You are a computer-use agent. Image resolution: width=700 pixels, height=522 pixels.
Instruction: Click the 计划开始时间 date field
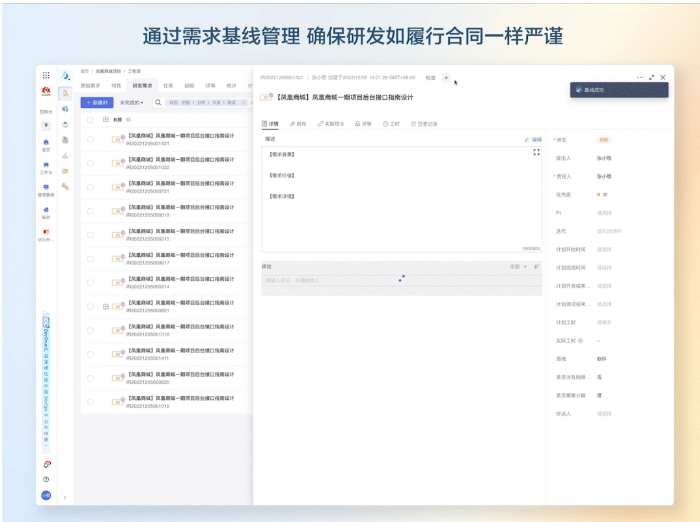(604, 250)
